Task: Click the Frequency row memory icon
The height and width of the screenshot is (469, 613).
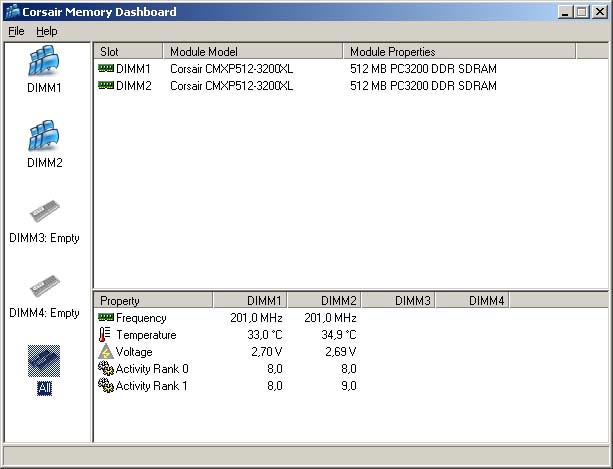Action: point(105,318)
